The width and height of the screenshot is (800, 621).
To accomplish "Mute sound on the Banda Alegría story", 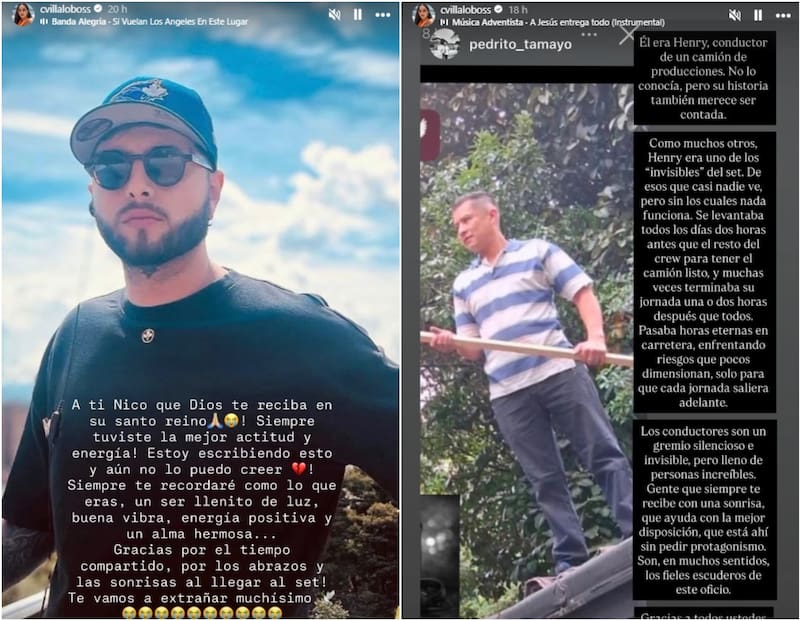I will tap(334, 15).
